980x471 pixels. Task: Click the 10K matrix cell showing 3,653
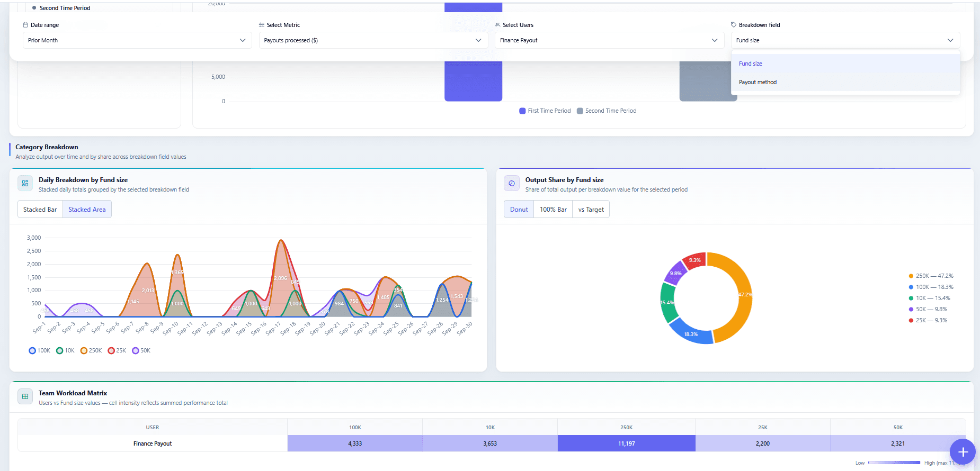pyautogui.click(x=490, y=443)
